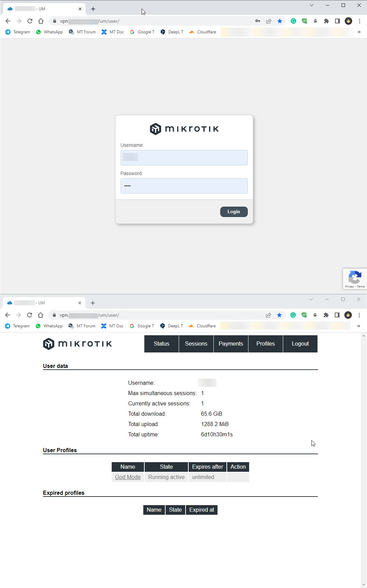
Task: Open Extensions puzzle menu in login page window
Action: [326, 21]
